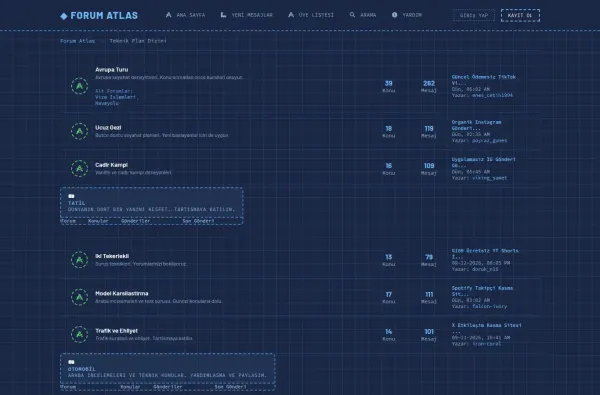Open the Trafik ve Ehliyet forum
Image resolution: width=600 pixels, height=395 pixels.
point(116,331)
